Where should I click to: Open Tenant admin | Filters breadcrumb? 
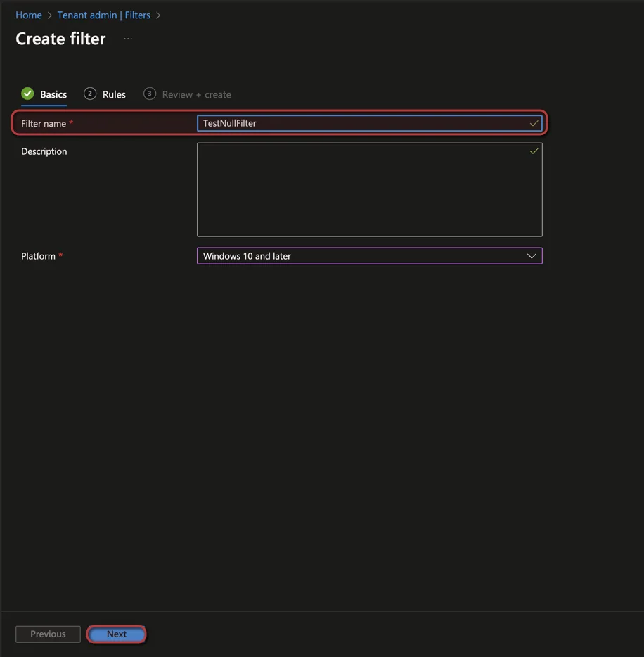point(104,15)
